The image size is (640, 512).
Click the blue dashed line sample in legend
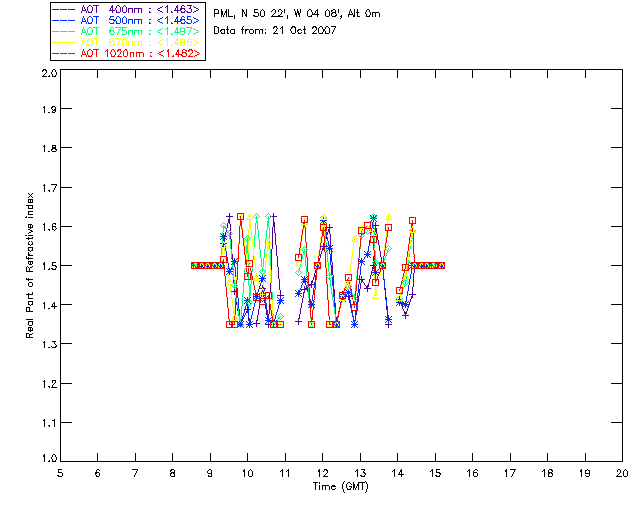point(64,20)
